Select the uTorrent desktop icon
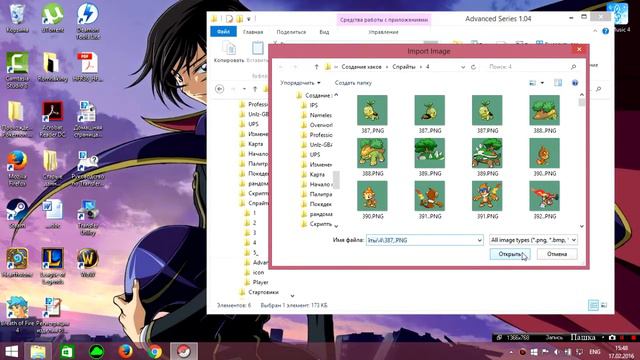640x360 pixels. (53, 18)
